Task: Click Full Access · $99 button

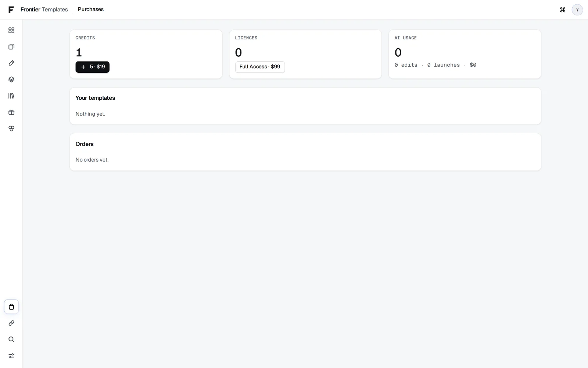Action: click(260, 67)
